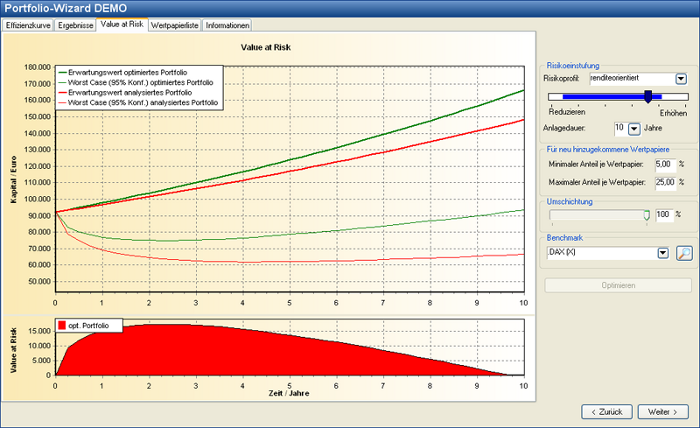The width and height of the screenshot is (700, 428).
Task: Open the Benchmark DAX dropdown
Action: [x=662, y=254]
